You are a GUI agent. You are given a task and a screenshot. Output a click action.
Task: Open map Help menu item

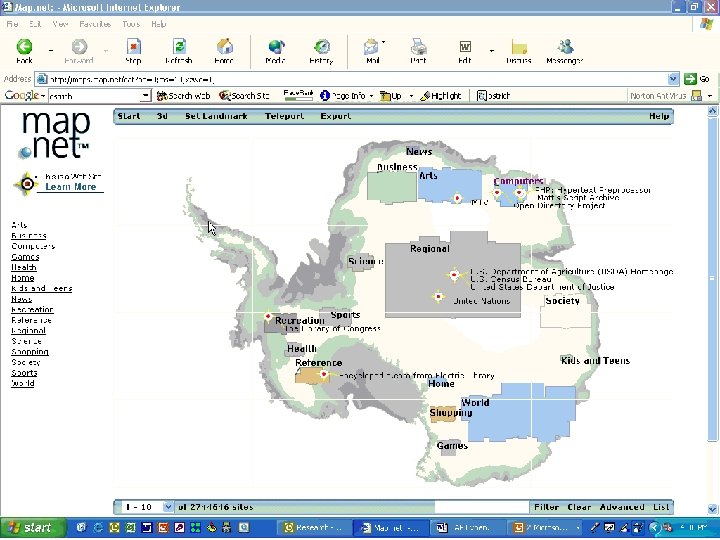click(x=659, y=116)
